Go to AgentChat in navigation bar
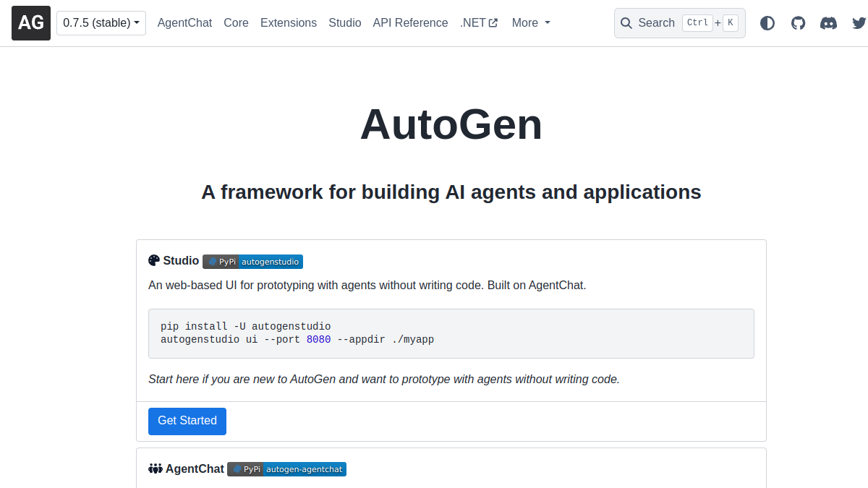This screenshot has height=488, width=868. (184, 23)
